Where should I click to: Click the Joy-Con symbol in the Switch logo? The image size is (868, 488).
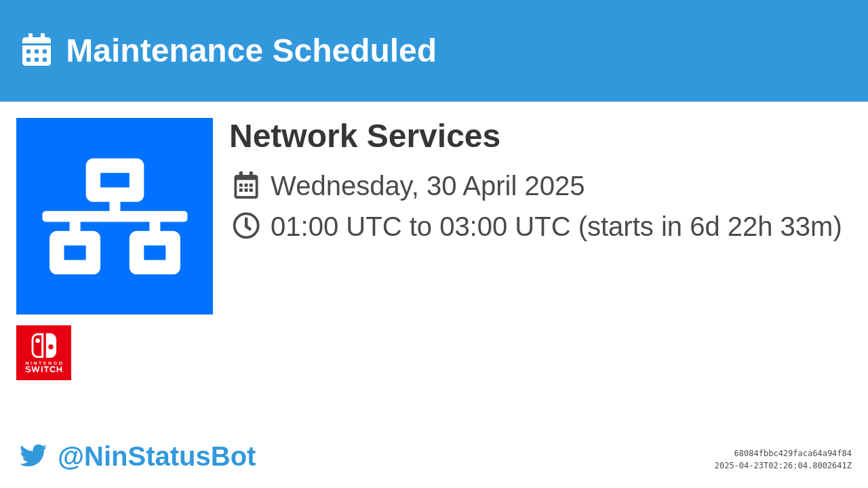[x=44, y=346]
